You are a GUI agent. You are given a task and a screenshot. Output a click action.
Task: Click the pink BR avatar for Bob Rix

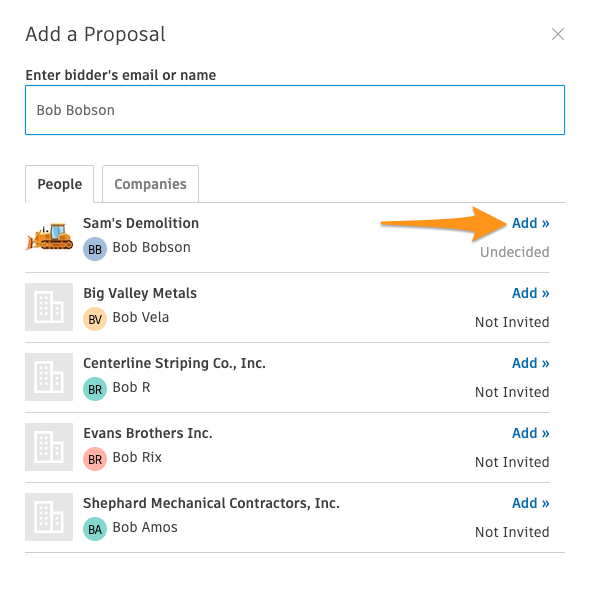coord(95,459)
